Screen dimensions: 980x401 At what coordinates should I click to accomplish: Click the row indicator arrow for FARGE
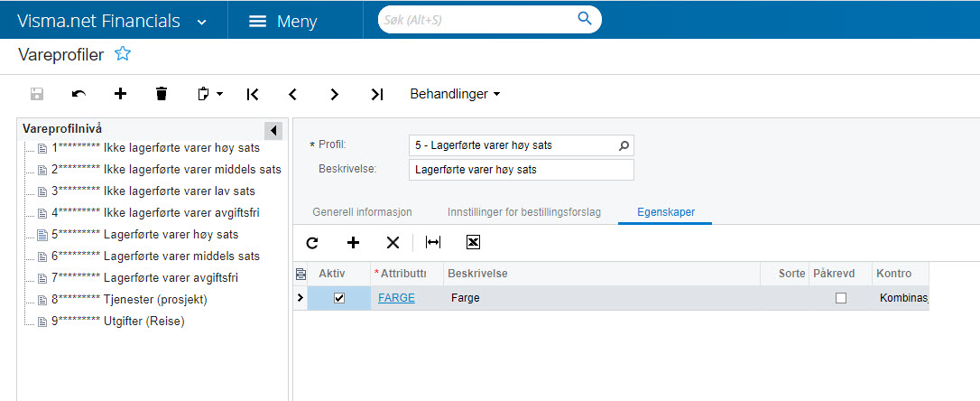(300, 298)
